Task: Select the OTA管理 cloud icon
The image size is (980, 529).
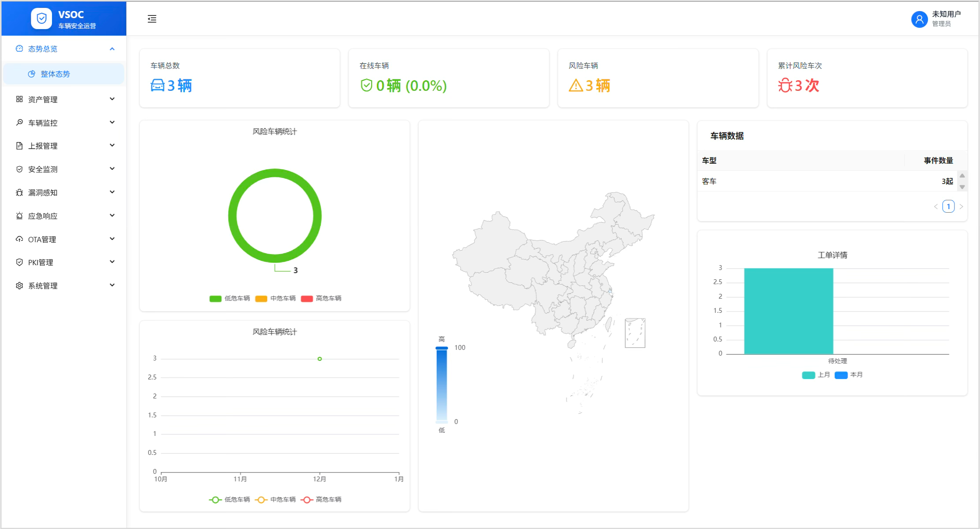Action: [19, 239]
